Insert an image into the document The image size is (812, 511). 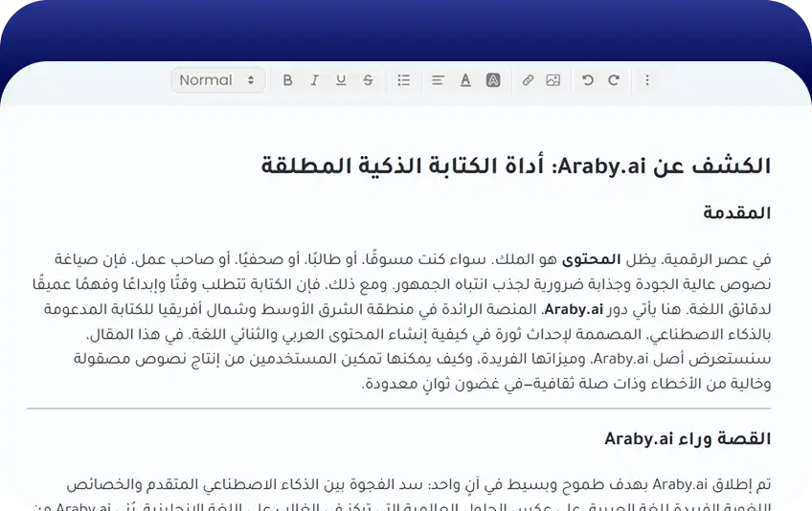click(x=553, y=80)
